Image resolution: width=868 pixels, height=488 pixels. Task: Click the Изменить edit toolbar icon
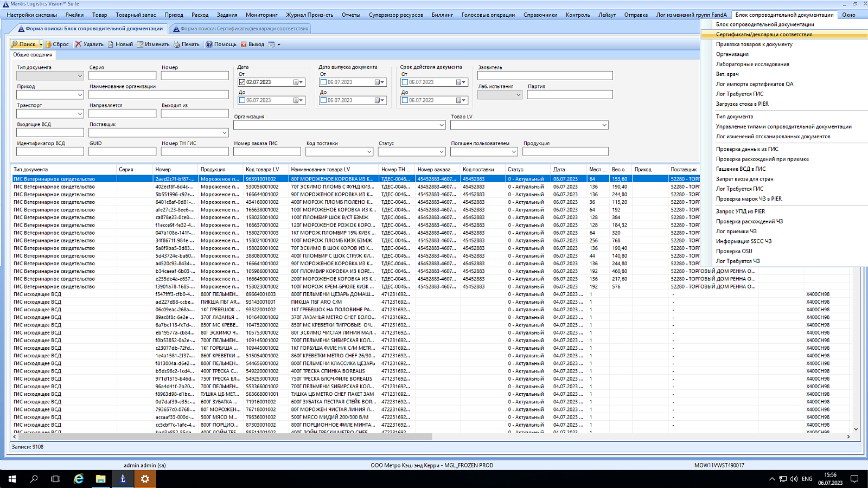(x=153, y=44)
